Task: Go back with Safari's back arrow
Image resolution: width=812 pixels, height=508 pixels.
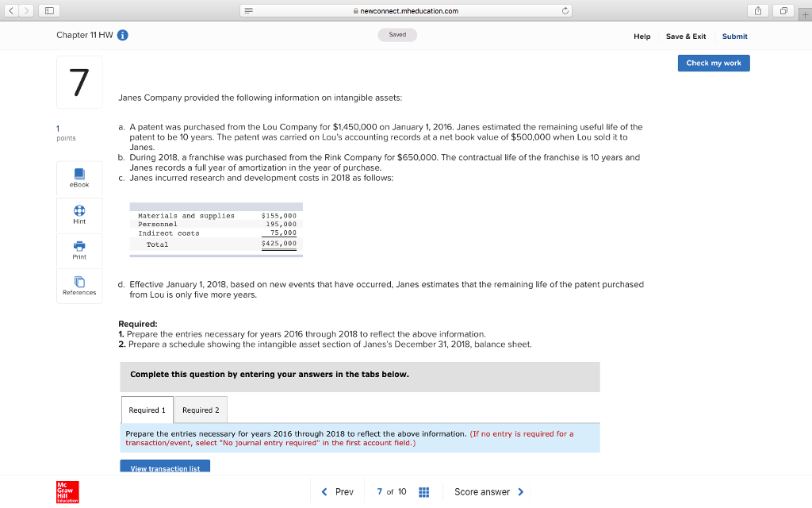Action: point(11,10)
